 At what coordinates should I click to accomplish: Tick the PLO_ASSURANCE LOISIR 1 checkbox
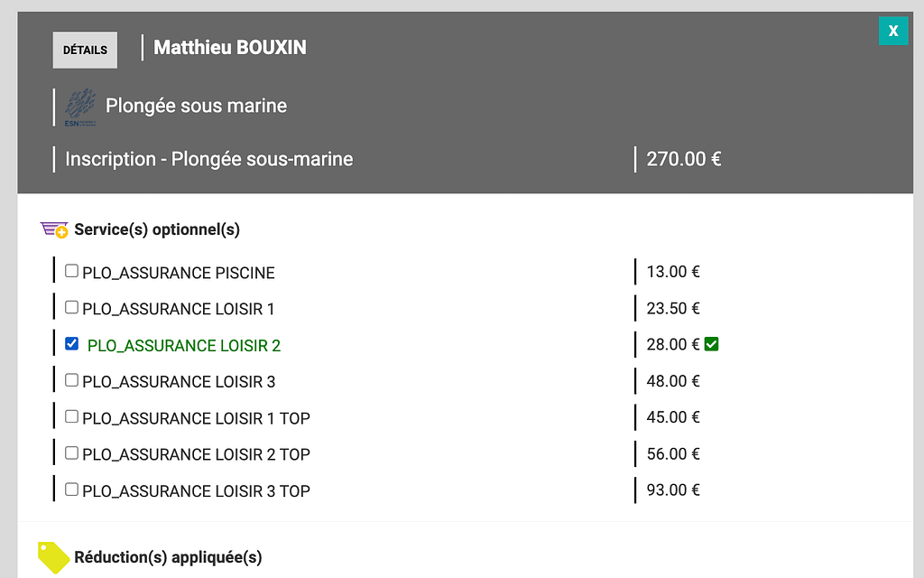(72, 307)
